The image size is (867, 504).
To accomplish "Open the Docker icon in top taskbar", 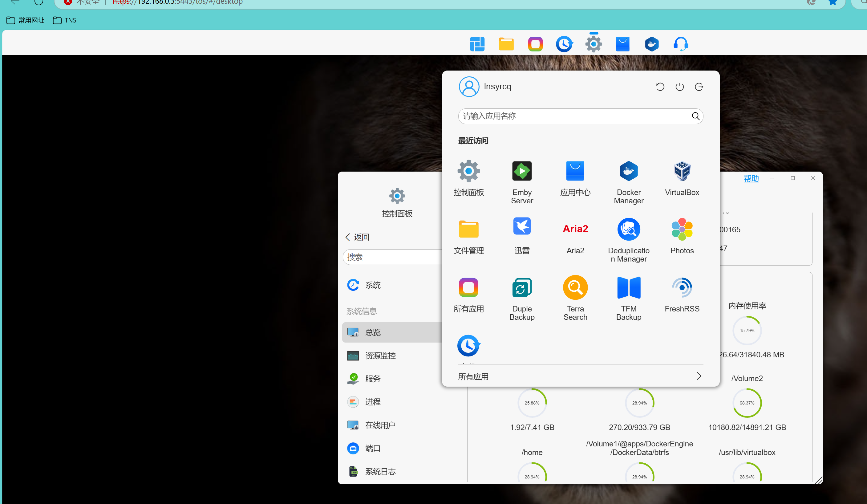I will (651, 44).
